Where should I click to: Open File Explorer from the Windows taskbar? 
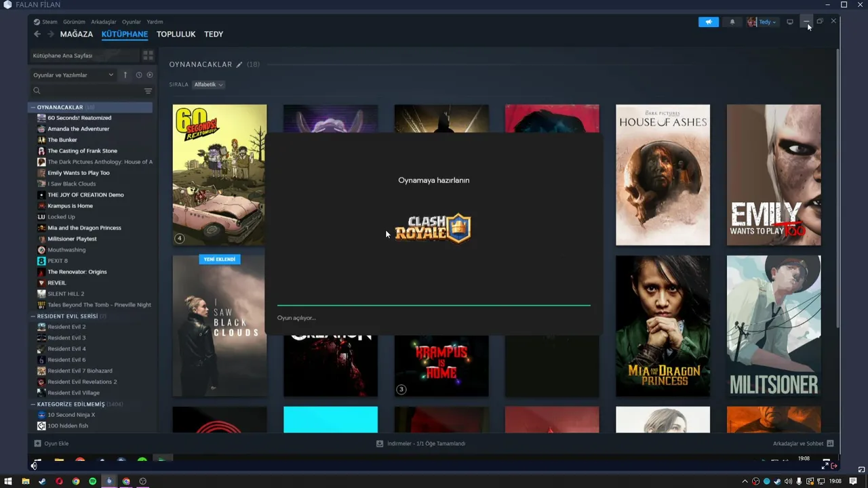click(25, 481)
